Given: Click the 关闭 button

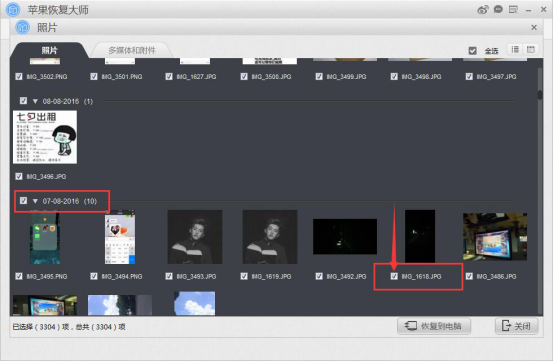Looking at the screenshot, I should click(517, 326).
